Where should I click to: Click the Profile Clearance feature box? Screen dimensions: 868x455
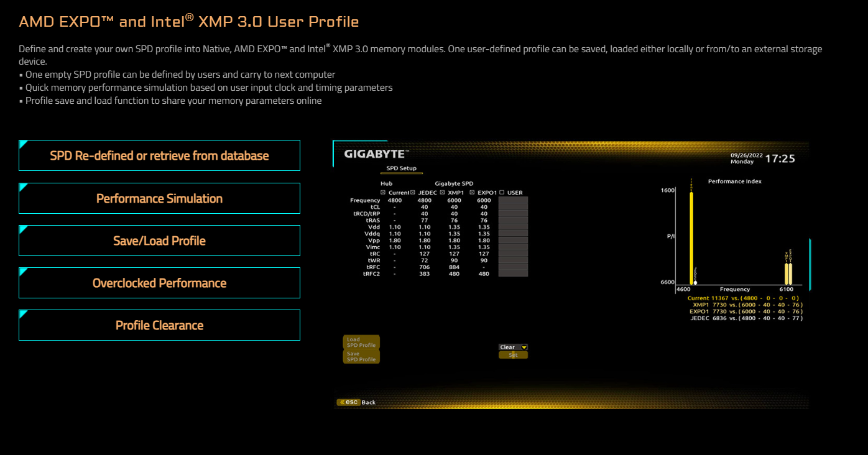point(159,325)
